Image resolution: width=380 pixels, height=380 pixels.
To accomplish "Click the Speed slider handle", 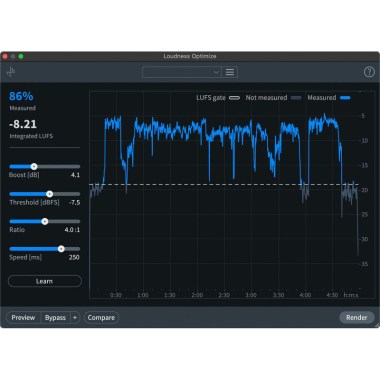I will pyautogui.click(x=61, y=249).
